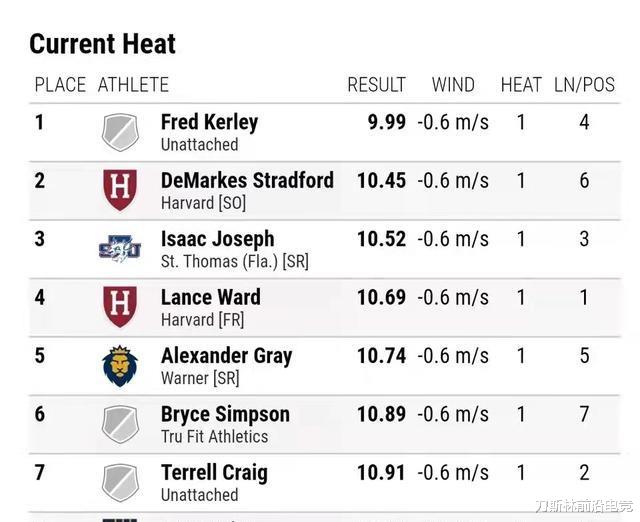Image resolution: width=640 pixels, height=522 pixels.
Task: Click the PLACE column header
Action: 60,85
